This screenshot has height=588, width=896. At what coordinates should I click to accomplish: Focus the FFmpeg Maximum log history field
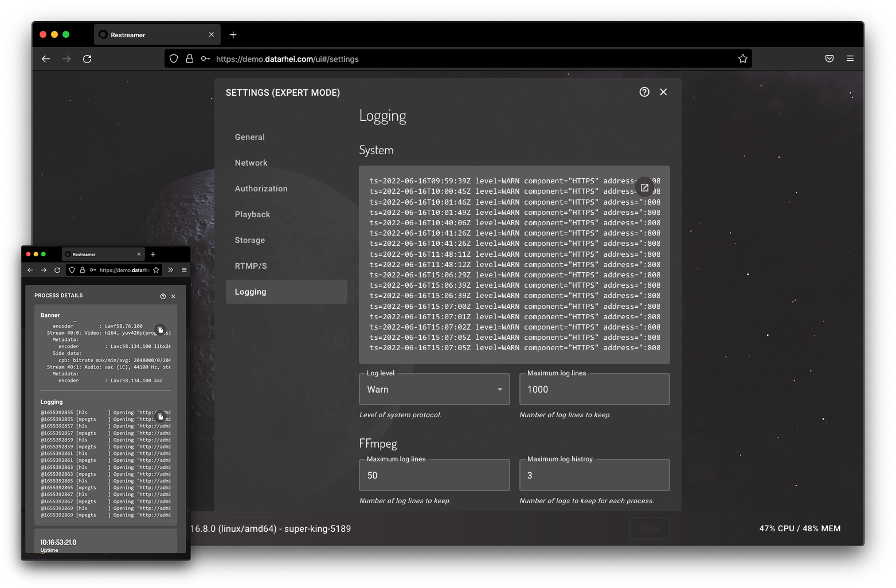(x=594, y=475)
